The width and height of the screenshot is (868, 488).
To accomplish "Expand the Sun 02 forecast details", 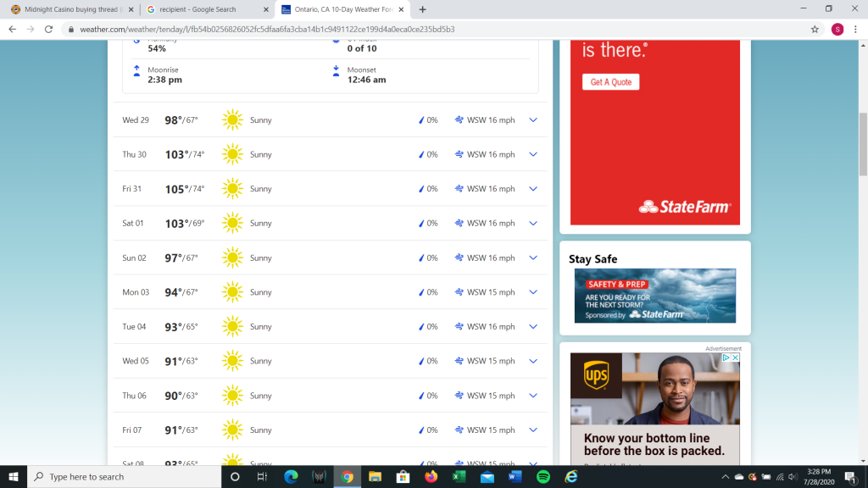I will 532,258.
